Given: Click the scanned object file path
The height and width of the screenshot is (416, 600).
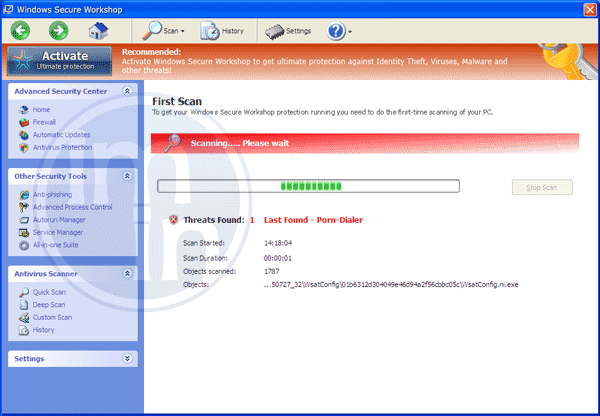Looking at the screenshot, I should [x=391, y=285].
